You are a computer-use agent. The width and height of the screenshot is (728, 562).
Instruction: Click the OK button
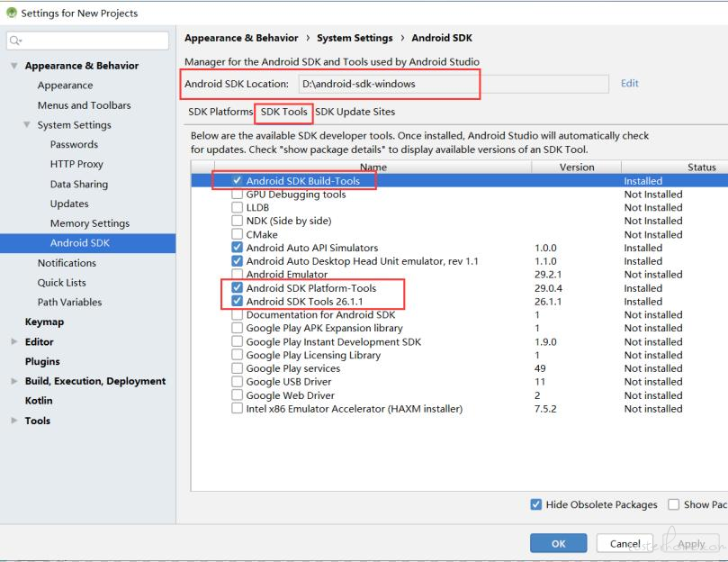(x=559, y=543)
